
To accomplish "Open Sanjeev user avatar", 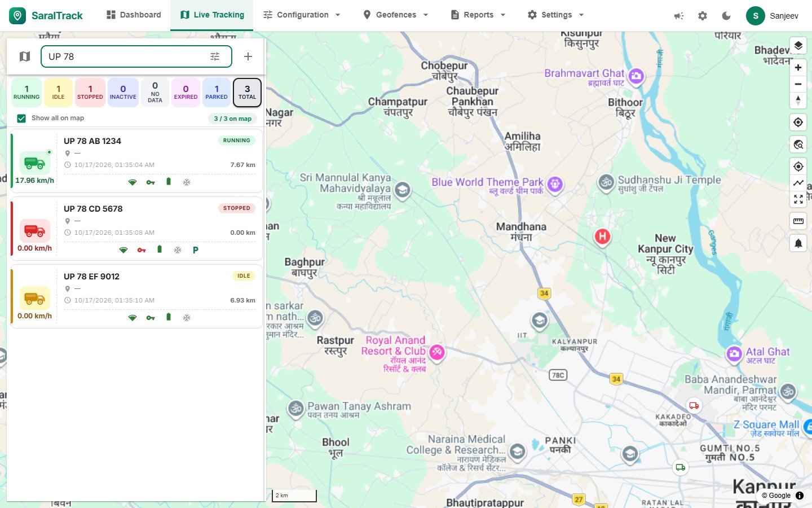I will pyautogui.click(x=756, y=16).
